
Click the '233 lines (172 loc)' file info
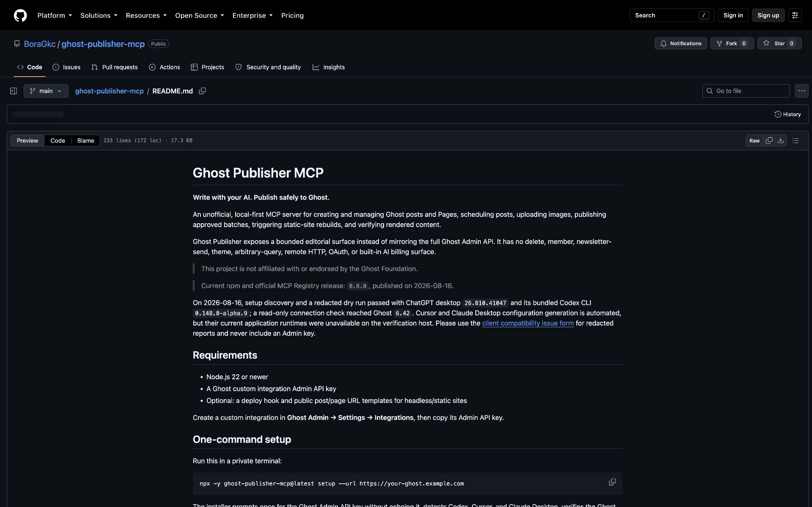click(132, 140)
